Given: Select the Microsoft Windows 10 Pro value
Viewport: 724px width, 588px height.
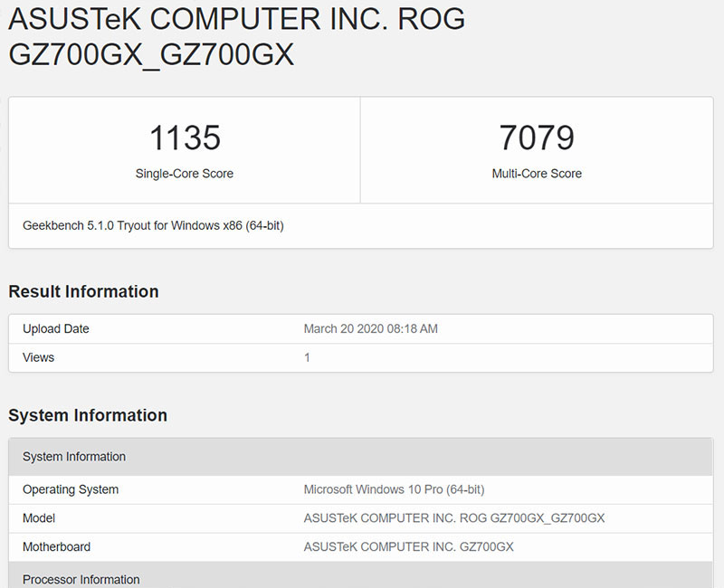Looking at the screenshot, I should pyautogui.click(x=394, y=489).
